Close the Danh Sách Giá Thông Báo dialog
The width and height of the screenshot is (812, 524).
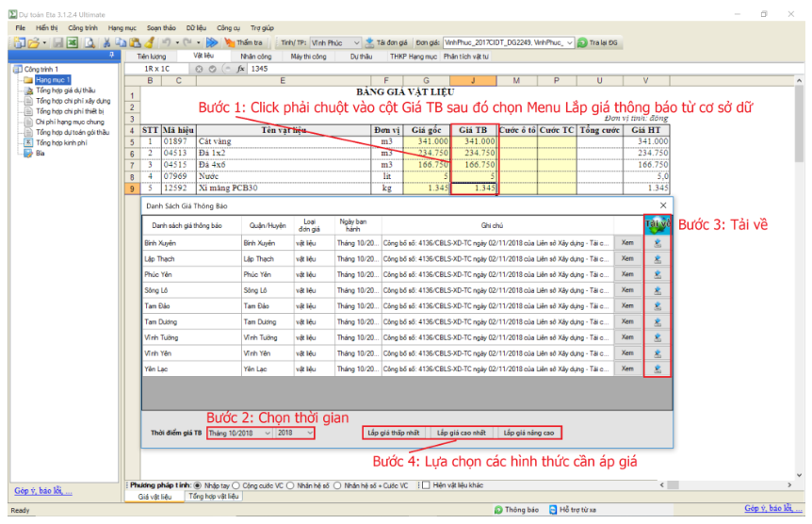[x=663, y=205]
